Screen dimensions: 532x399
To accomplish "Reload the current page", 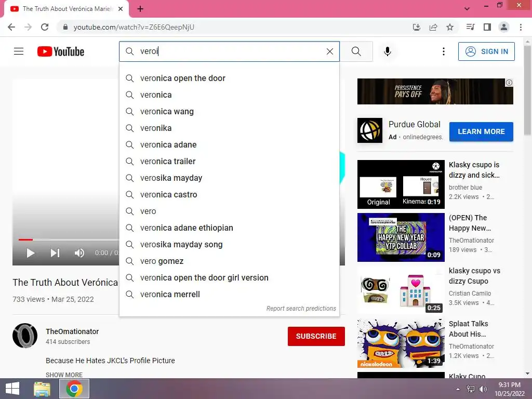I will [45, 27].
